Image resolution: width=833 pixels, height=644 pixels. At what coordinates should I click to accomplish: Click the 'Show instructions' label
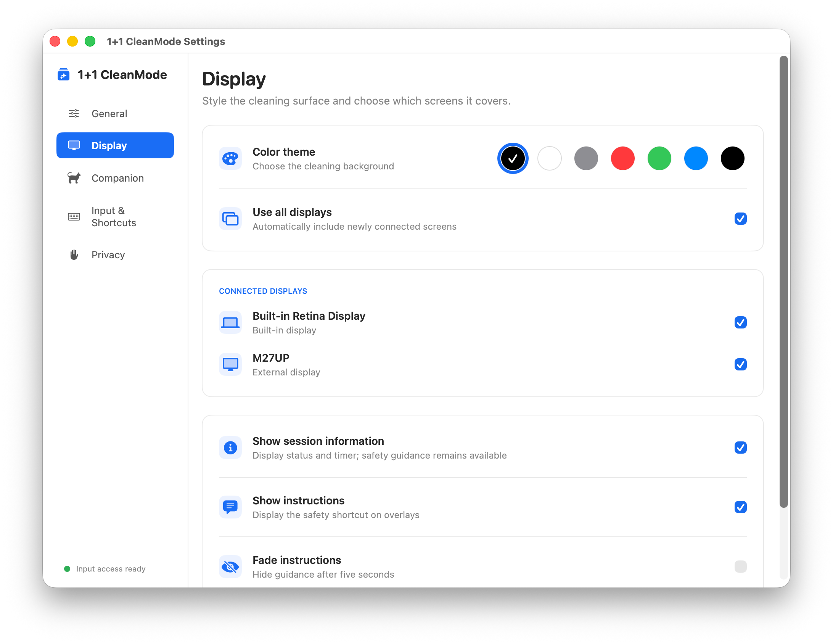pyautogui.click(x=298, y=501)
